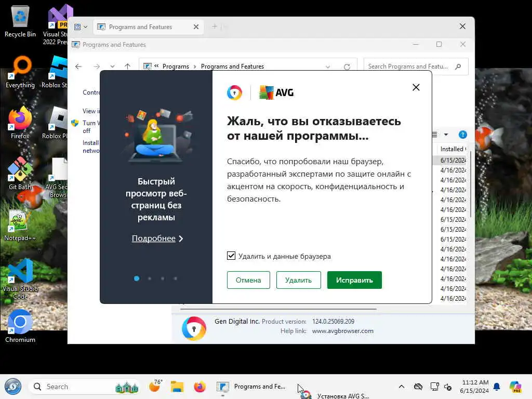
Task: Click Programs breadcrumb in address bar
Action: (x=176, y=66)
